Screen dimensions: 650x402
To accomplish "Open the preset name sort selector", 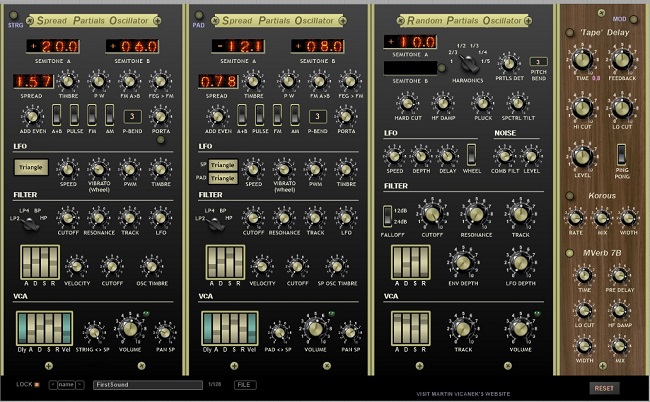I will pos(66,384).
